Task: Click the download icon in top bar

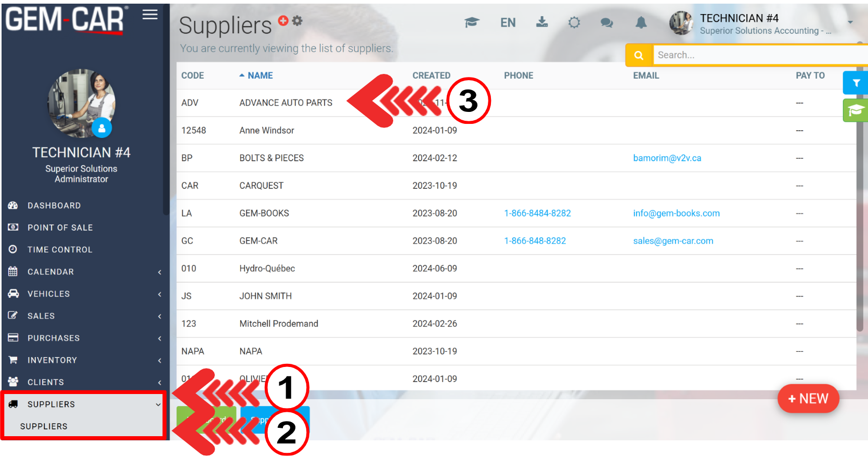Action: tap(542, 22)
